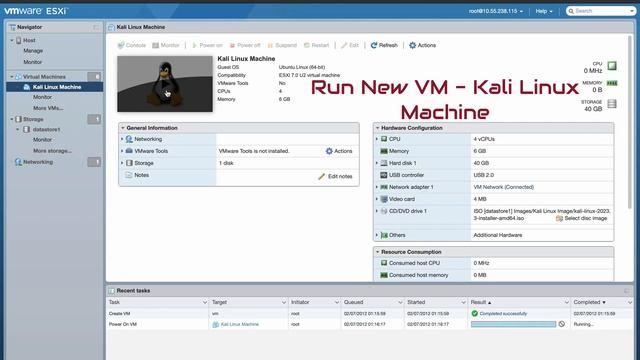The width and height of the screenshot is (640, 360).
Task: Click the Consumed host memory icon
Action: click(384, 275)
